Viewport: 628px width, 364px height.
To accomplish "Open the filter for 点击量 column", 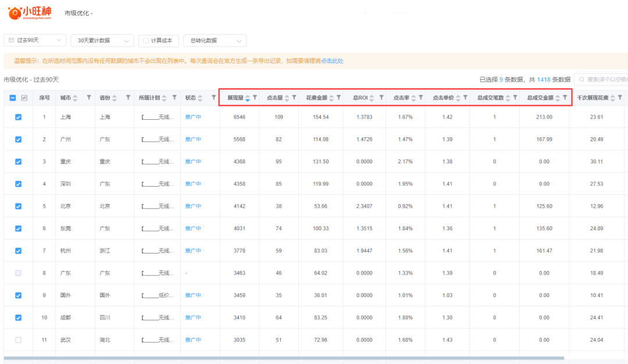I will 294,97.
